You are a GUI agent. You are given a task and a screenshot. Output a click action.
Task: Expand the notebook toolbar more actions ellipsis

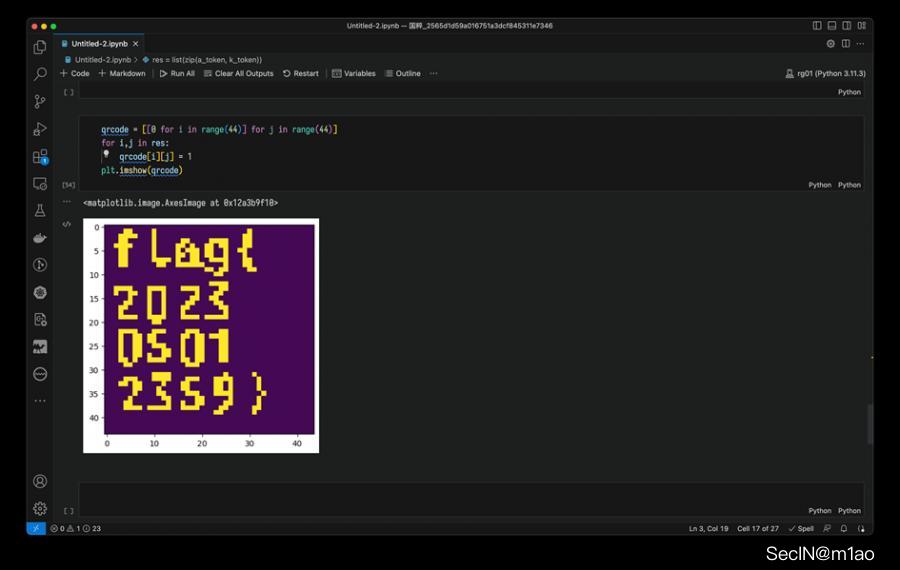(x=433, y=73)
